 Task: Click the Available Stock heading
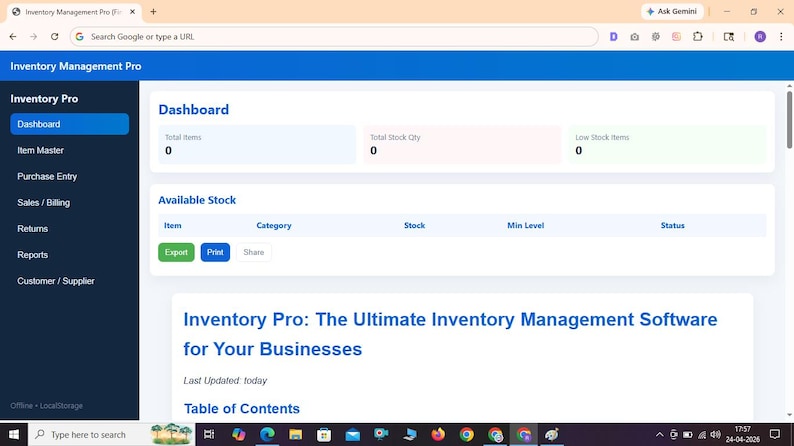(x=197, y=200)
